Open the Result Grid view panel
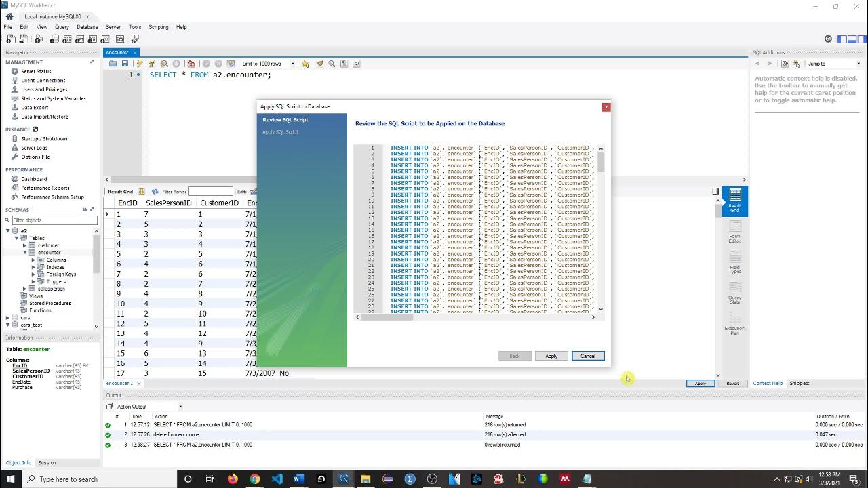 point(734,201)
